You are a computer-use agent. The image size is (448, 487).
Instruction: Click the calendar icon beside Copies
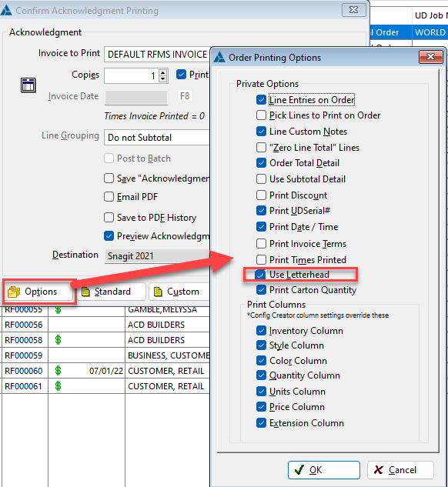tap(28, 85)
